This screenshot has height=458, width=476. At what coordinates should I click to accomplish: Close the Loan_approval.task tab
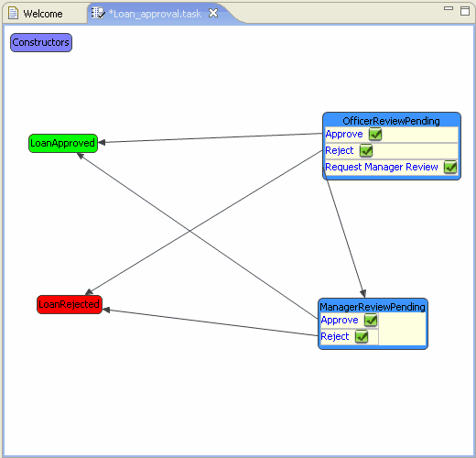[213, 13]
